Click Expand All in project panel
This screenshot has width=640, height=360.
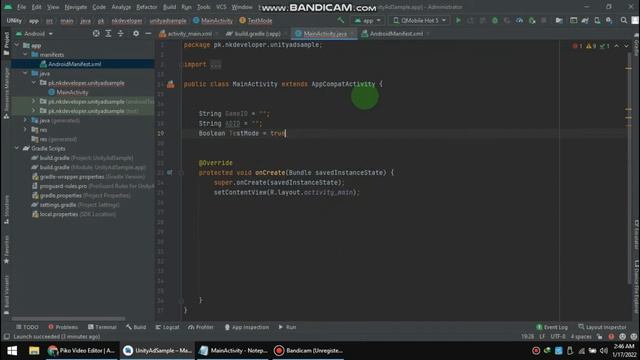pyautogui.click(x=108, y=34)
